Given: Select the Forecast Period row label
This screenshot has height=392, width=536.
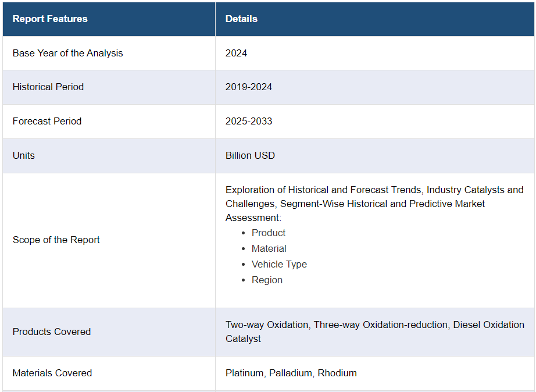Looking at the screenshot, I should tap(47, 121).
